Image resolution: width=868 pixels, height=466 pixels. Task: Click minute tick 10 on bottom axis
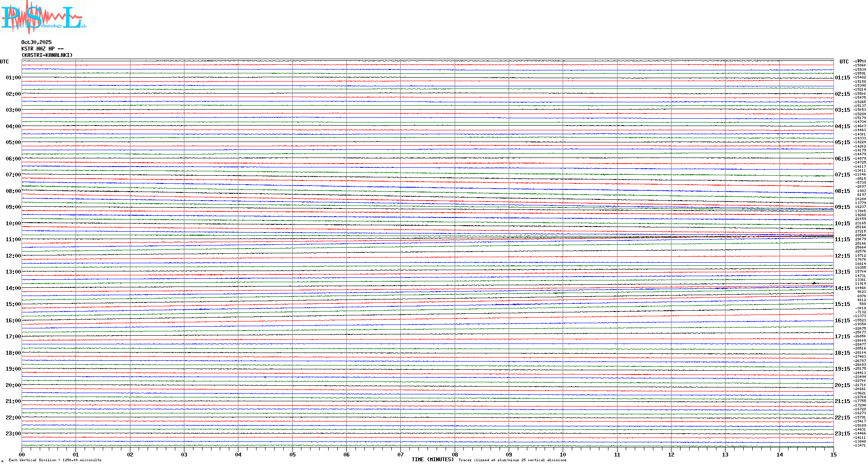[563, 454]
